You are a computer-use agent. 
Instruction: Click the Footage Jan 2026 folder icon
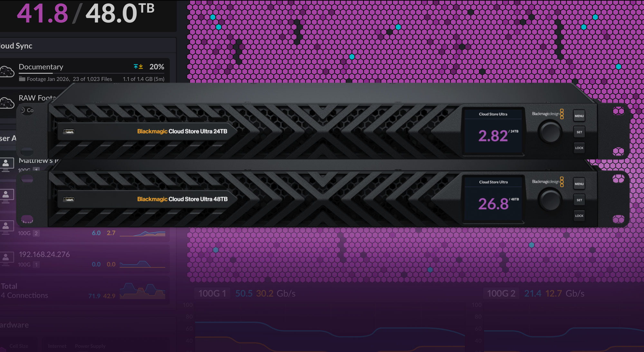(x=22, y=79)
